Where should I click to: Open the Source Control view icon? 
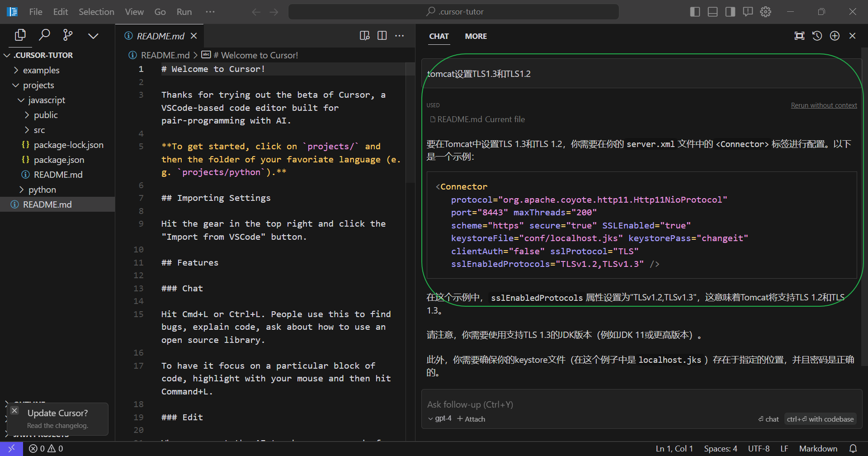(68, 35)
